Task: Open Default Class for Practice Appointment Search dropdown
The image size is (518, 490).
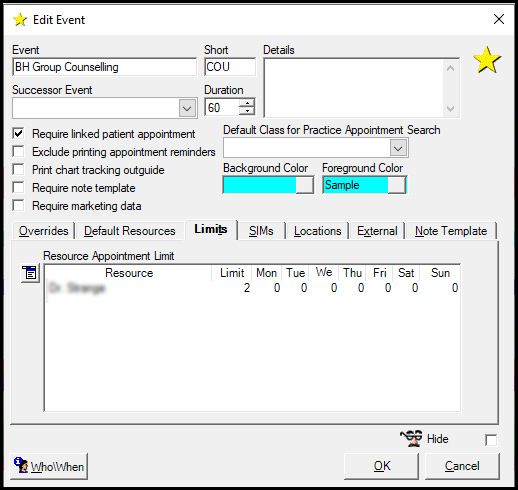Action: click(398, 148)
